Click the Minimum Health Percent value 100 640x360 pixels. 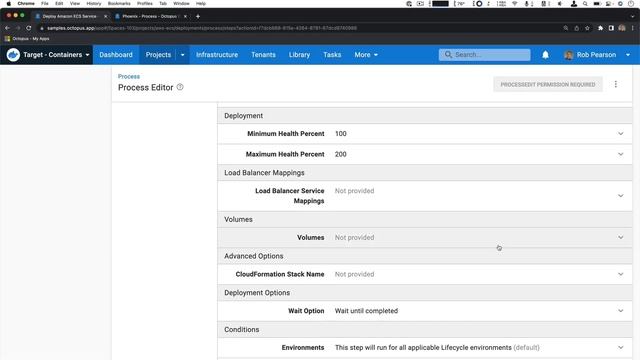340,133
